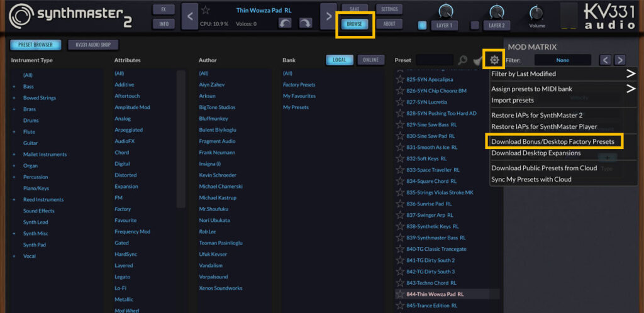Screen dimensions: 644x313
Task: Star the 842-TG Dirty South 3 preset
Action: [x=400, y=272]
